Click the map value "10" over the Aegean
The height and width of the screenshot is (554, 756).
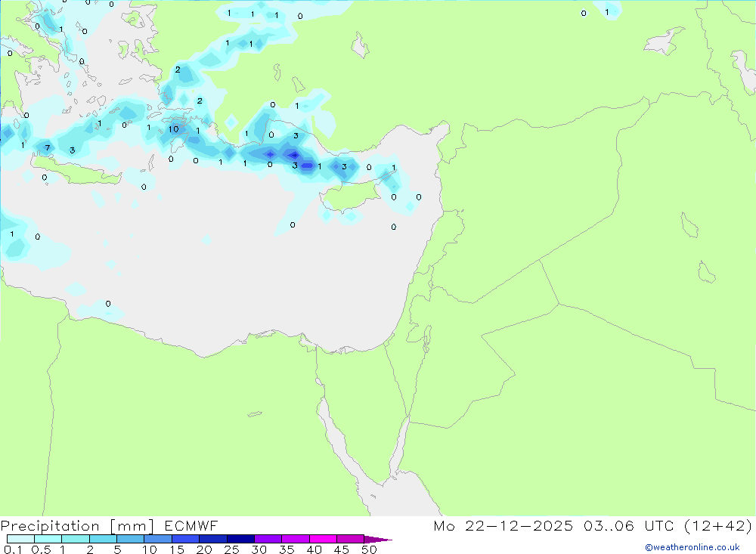click(x=174, y=128)
